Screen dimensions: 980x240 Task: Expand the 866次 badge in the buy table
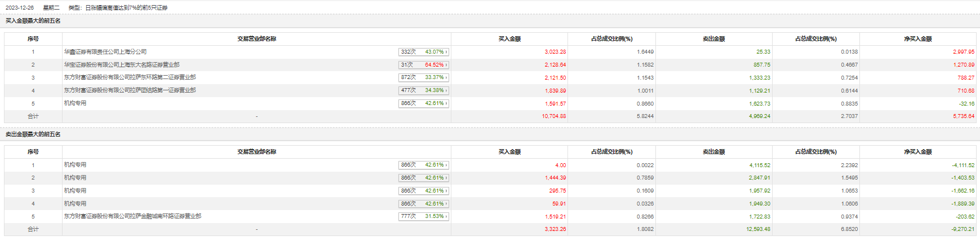tap(423, 103)
